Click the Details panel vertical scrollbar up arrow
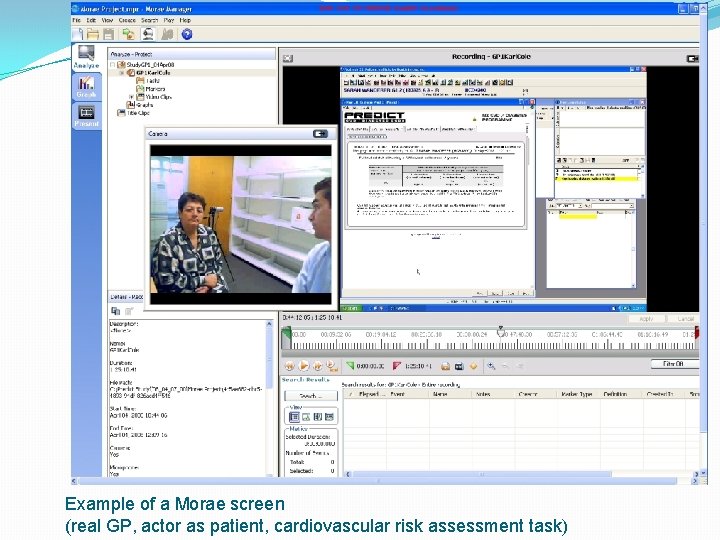 (x=269, y=324)
